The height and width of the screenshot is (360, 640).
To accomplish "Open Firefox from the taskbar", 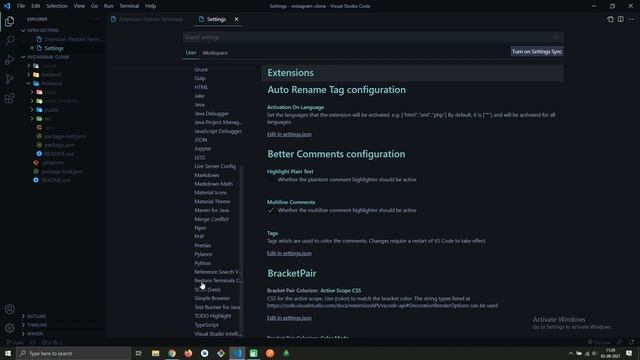I will [x=188, y=353].
